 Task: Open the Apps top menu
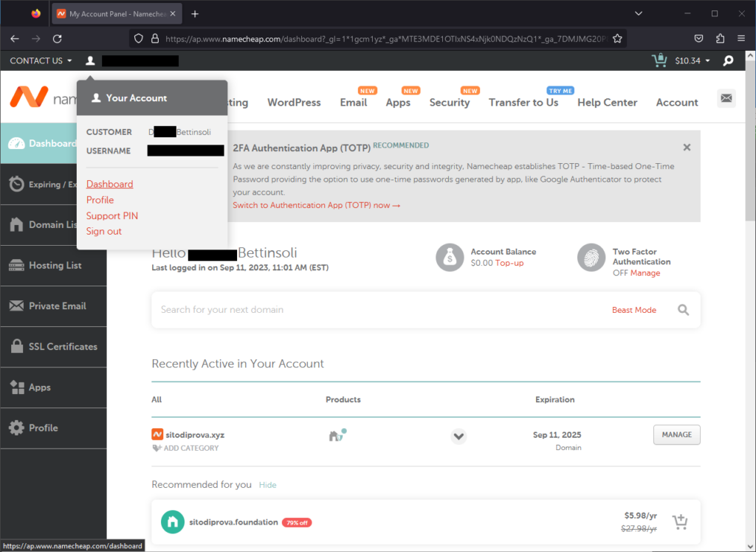pos(398,102)
